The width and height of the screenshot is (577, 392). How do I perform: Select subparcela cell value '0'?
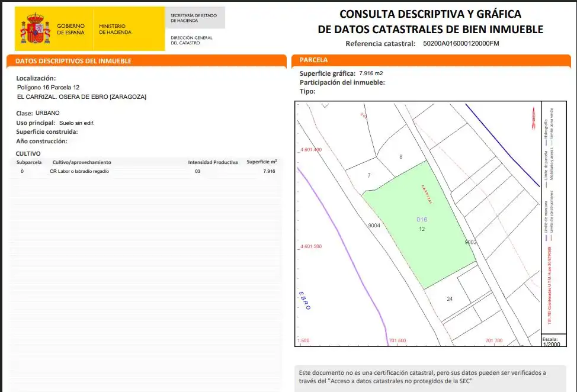point(22,171)
